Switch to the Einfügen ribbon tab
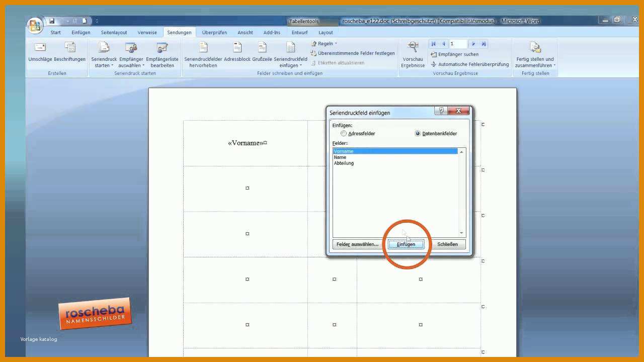This screenshot has width=644, height=362. tap(81, 33)
